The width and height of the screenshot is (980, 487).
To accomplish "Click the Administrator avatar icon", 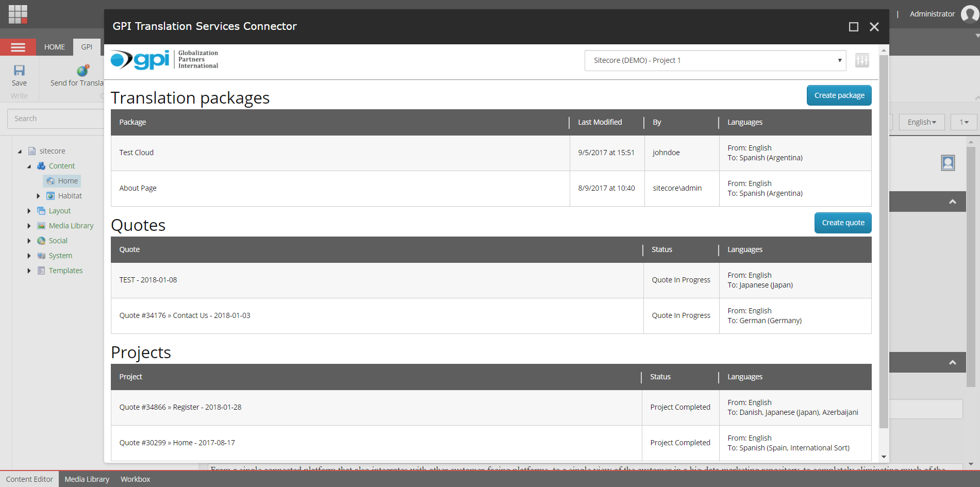I will point(970,14).
